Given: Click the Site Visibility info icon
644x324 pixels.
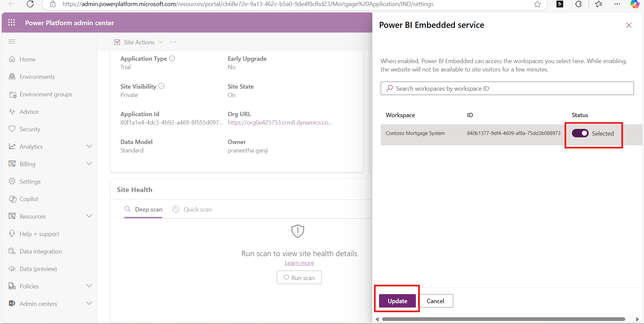Looking at the screenshot, I should [x=161, y=86].
